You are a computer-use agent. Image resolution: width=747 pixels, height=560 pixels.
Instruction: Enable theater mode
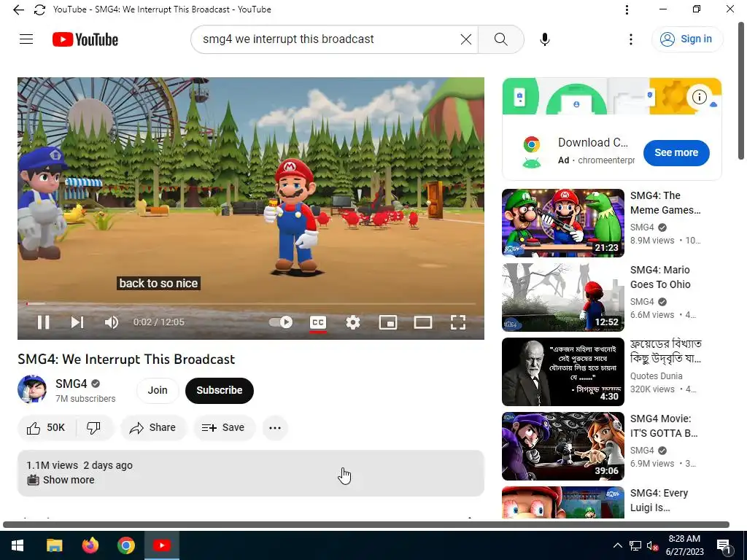(x=423, y=322)
